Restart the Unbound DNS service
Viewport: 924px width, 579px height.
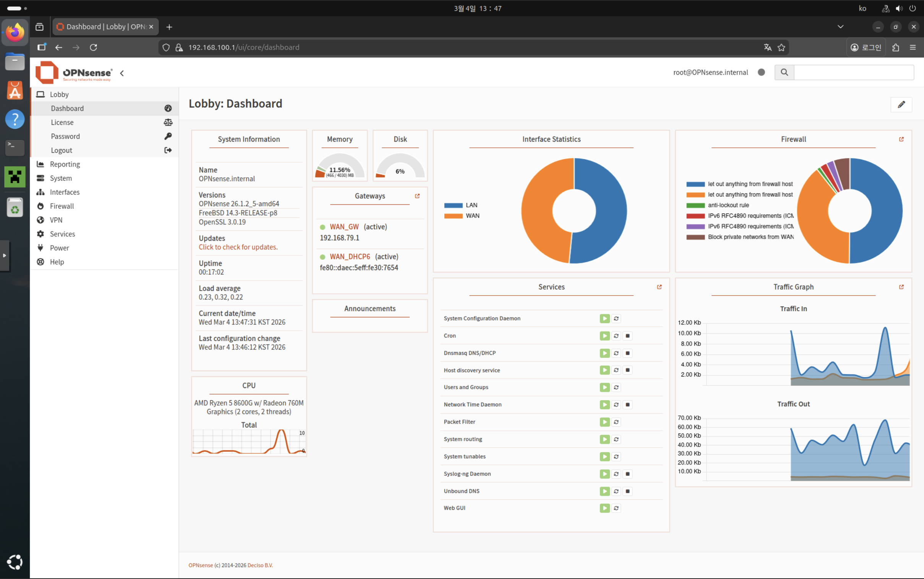pos(616,491)
